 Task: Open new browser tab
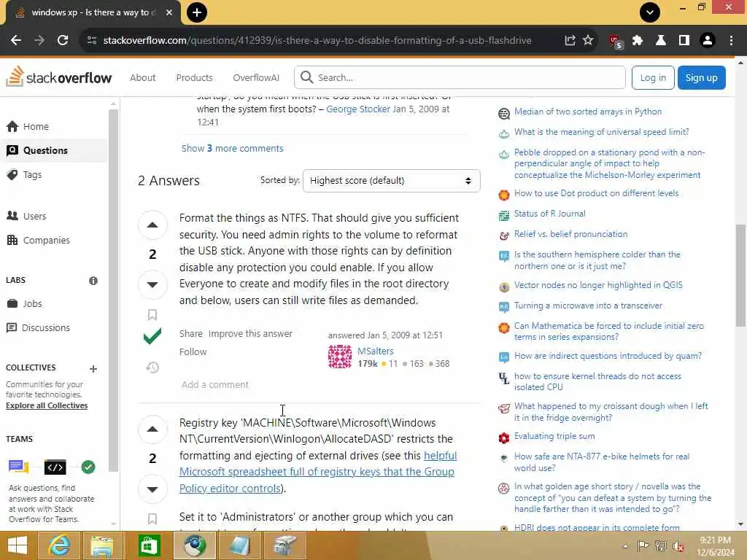[197, 12]
